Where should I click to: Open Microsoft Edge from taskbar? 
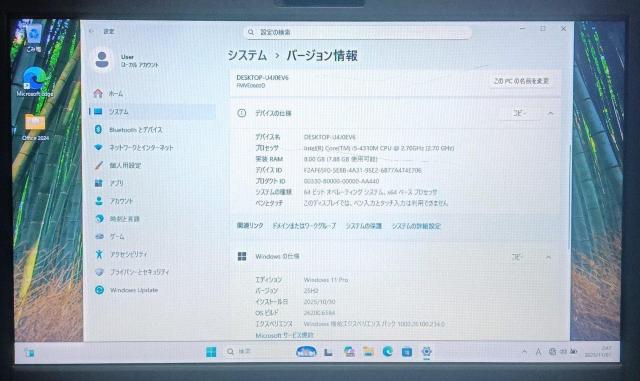pos(387,352)
